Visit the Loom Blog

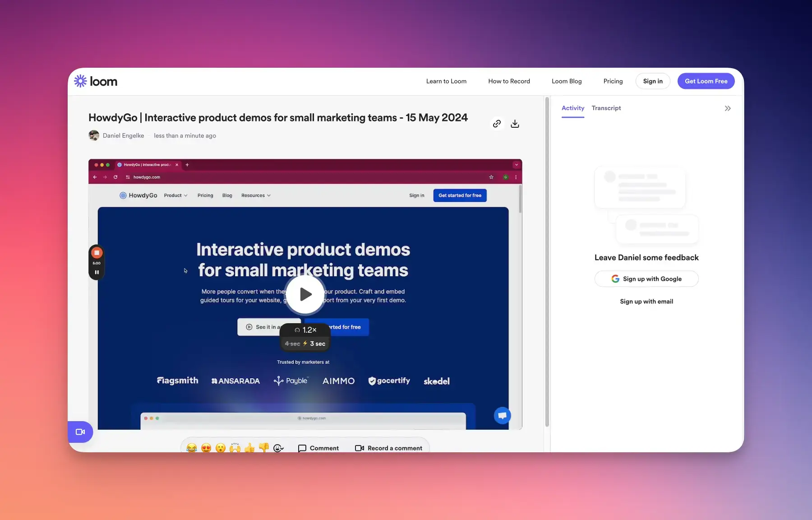point(567,81)
